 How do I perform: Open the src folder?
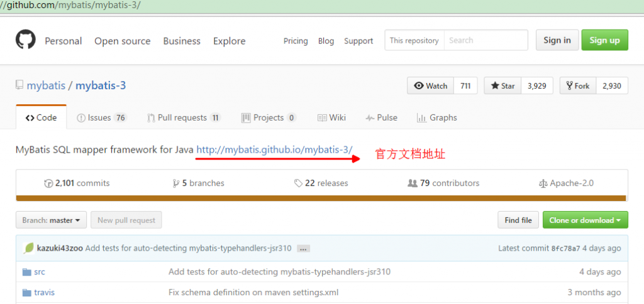point(40,271)
